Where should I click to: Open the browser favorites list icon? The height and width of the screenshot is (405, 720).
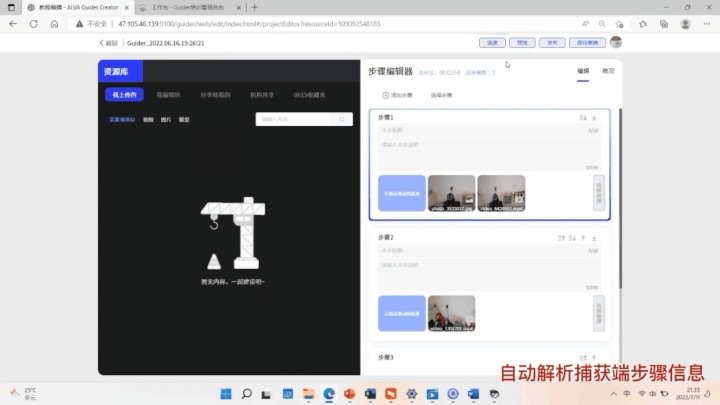tap(643, 24)
